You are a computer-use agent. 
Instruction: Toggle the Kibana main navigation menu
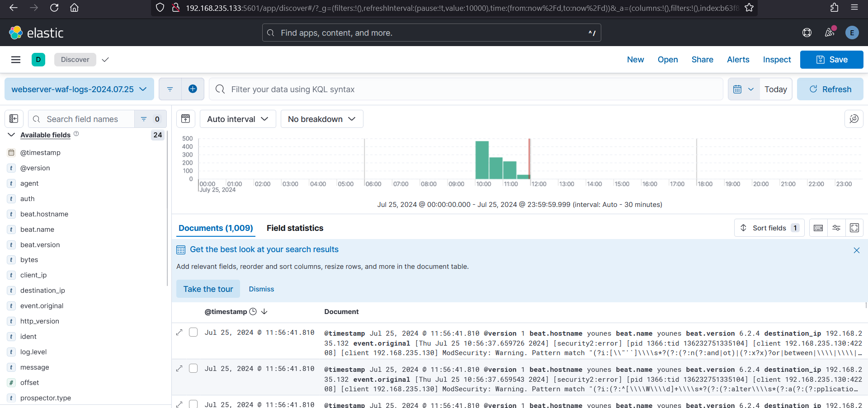click(x=16, y=60)
